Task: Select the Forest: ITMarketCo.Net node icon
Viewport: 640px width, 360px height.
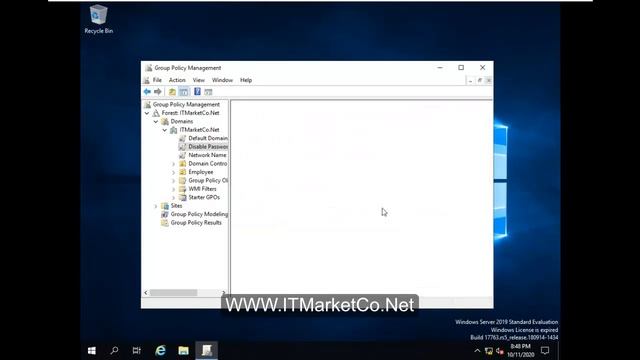Action: (x=156, y=113)
